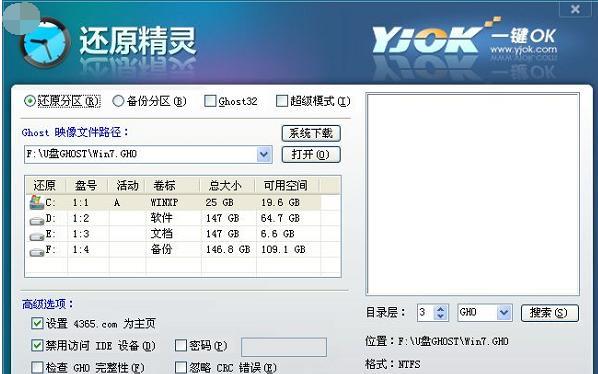This screenshot has width=598, height=374.
Task: Close the 还原精灵 window
Action: click(x=575, y=8)
